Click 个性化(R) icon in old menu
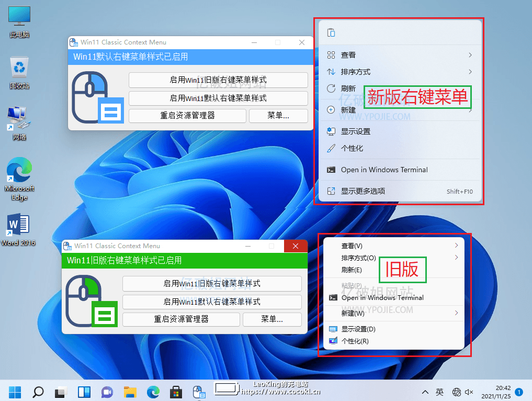Image resolution: width=532 pixels, height=401 pixels. (x=333, y=341)
